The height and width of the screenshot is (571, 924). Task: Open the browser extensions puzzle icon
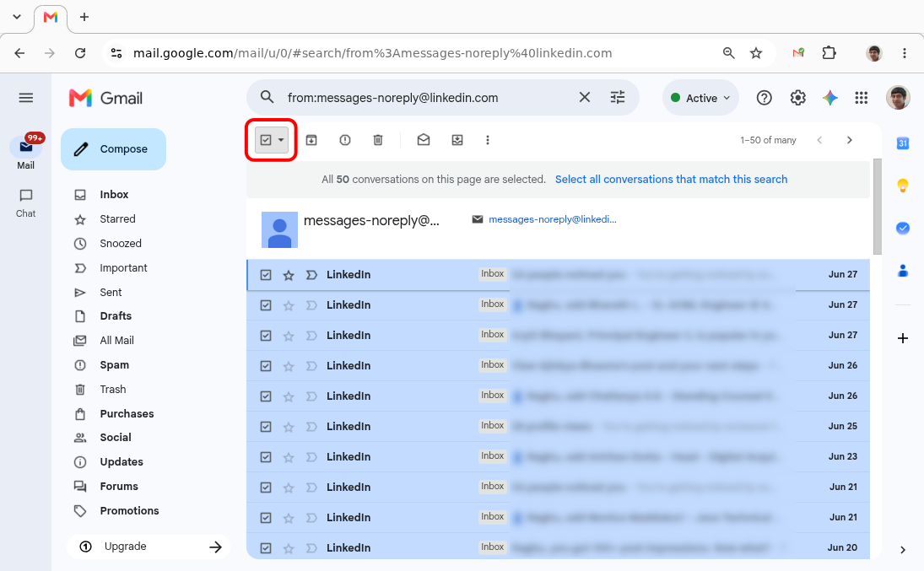point(829,53)
